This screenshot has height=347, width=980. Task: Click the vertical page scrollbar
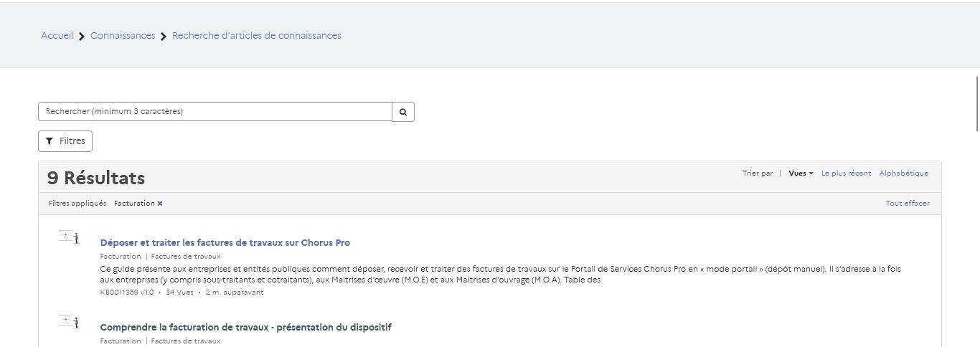(x=976, y=102)
